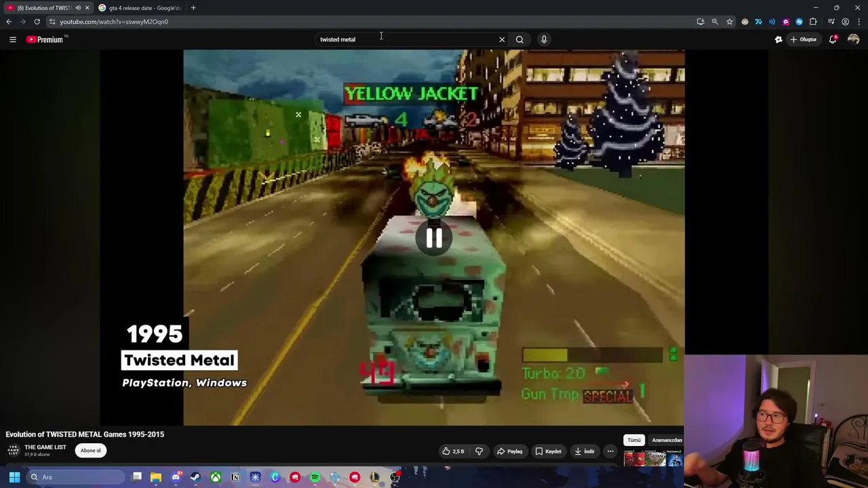Open THE GAME LIST channel link
The height and width of the screenshot is (488, 868).
45,447
